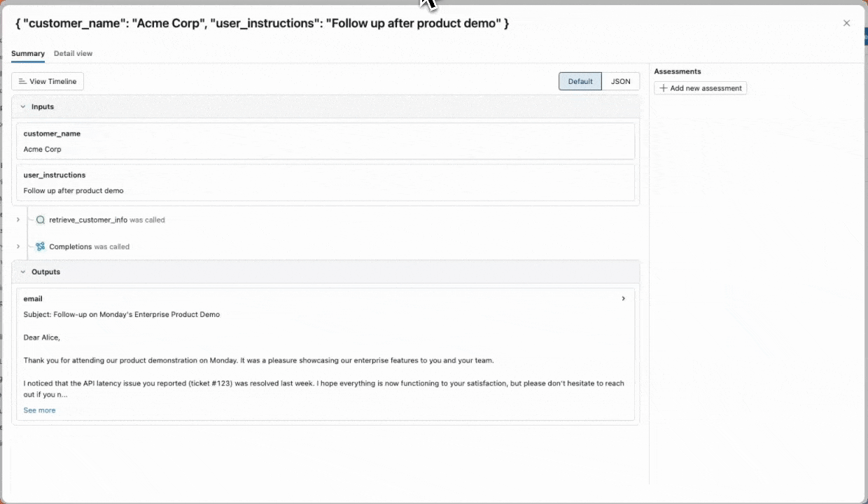The height and width of the screenshot is (504, 868).
Task: Switch the view to Default
Action: point(580,81)
